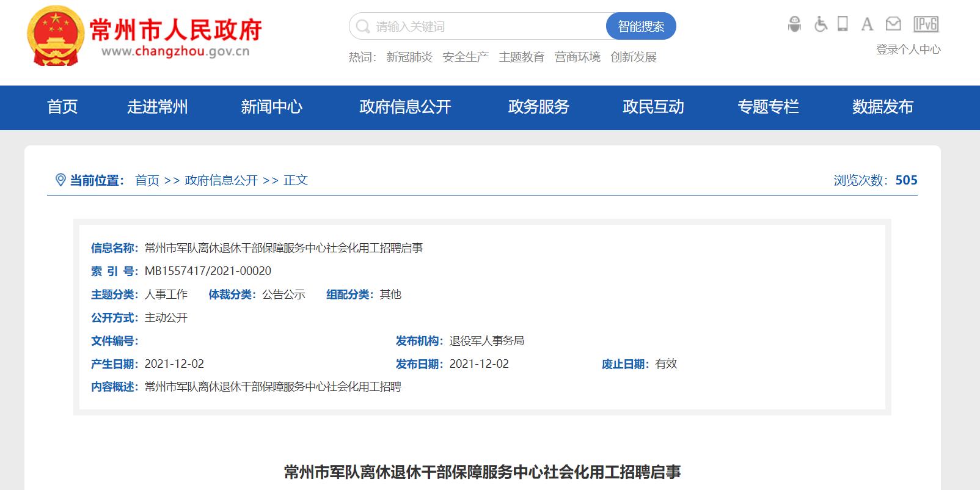Click hot word 安全生产
Image resolution: width=980 pixels, height=490 pixels.
[x=466, y=57]
